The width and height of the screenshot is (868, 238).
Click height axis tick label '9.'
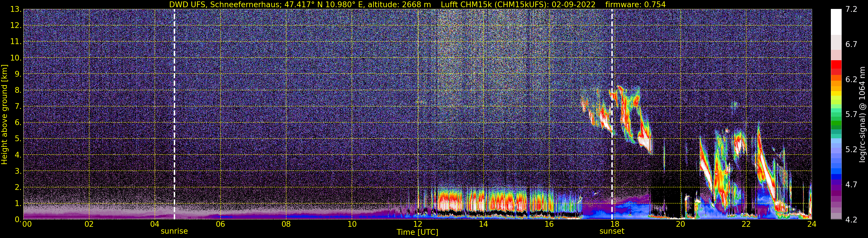pos(18,74)
